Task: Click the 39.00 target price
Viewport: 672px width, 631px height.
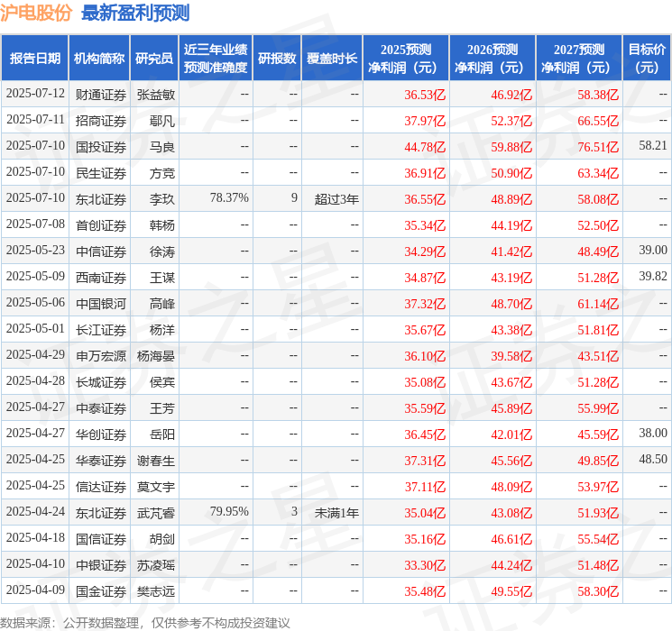Action: pos(653,251)
